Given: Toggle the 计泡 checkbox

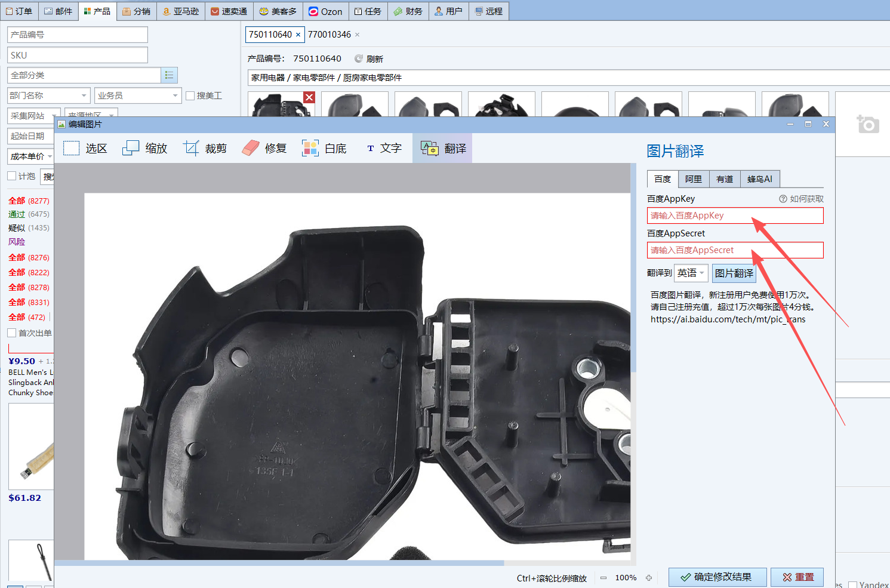Looking at the screenshot, I should (11, 176).
